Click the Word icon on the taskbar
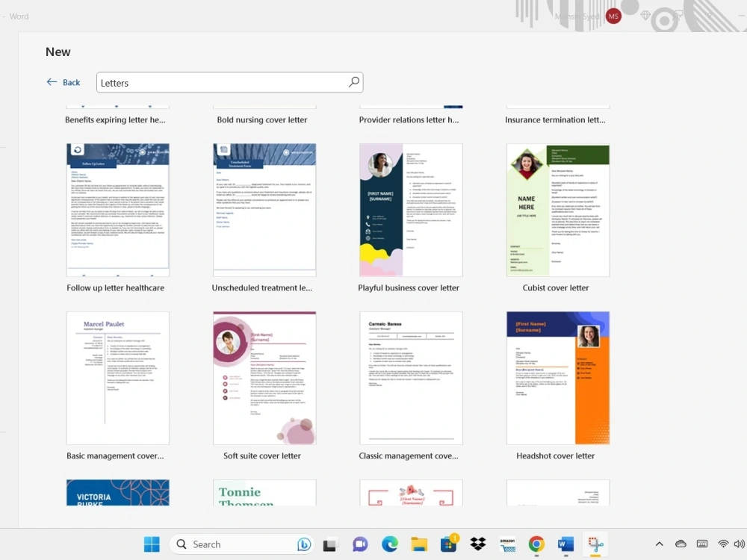747x560 pixels. (x=565, y=544)
